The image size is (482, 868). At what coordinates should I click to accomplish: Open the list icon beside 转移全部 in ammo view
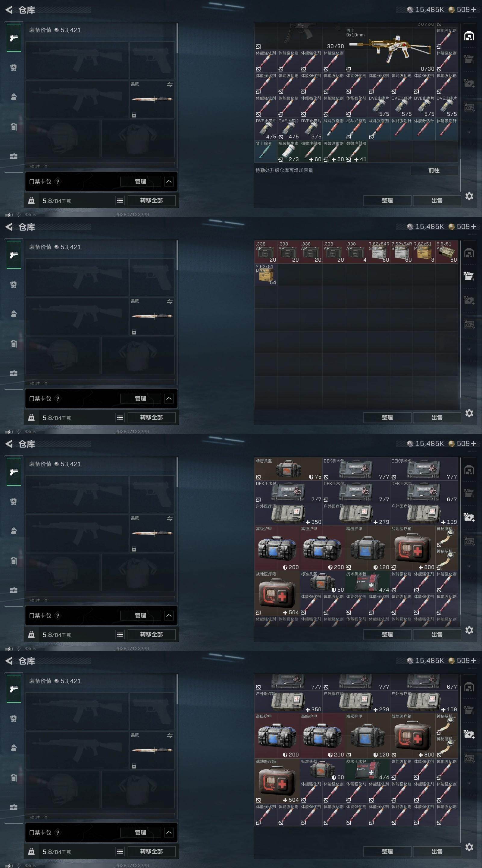pos(120,417)
